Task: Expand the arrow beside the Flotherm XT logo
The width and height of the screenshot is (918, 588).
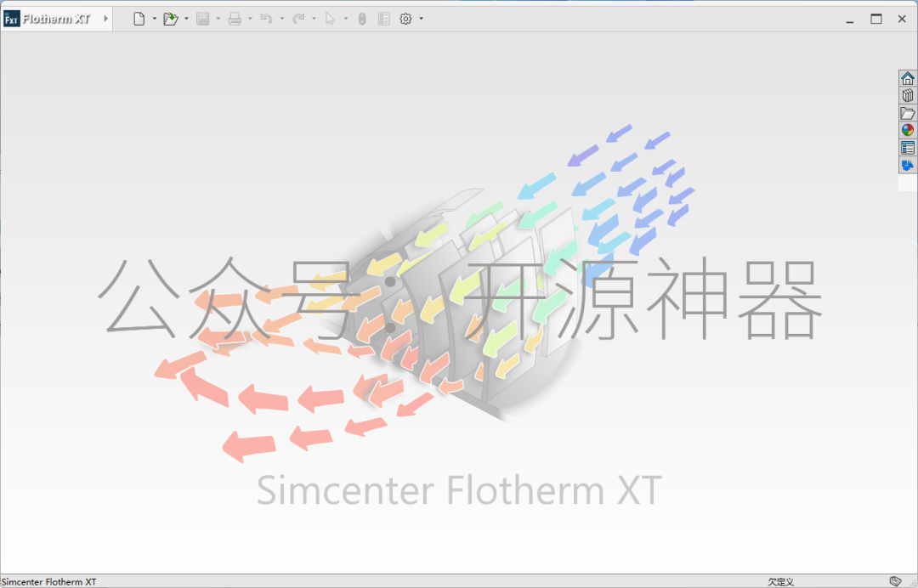Action: point(106,19)
